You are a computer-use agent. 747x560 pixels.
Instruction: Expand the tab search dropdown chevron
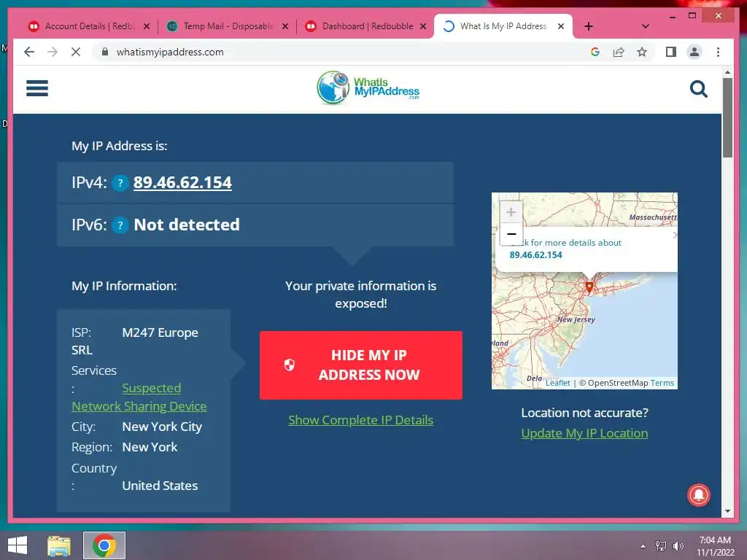(645, 26)
